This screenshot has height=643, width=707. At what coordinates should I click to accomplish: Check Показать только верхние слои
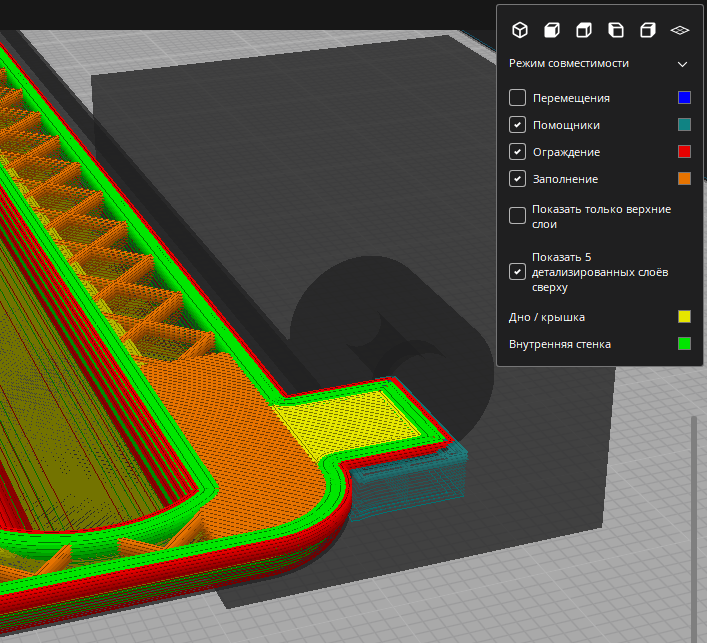[517, 216]
